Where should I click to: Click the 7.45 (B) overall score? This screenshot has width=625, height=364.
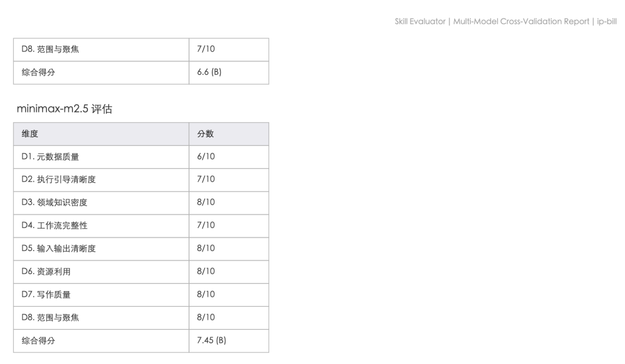(211, 340)
